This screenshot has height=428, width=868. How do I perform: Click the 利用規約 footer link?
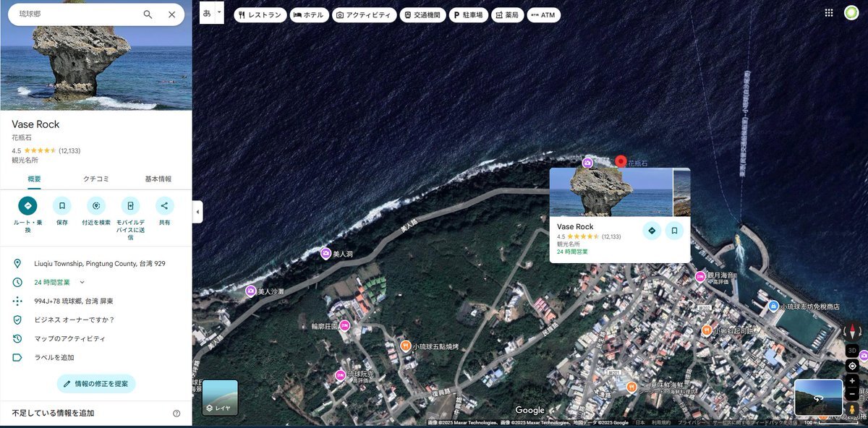pyautogui.click(x=661, y=422)
